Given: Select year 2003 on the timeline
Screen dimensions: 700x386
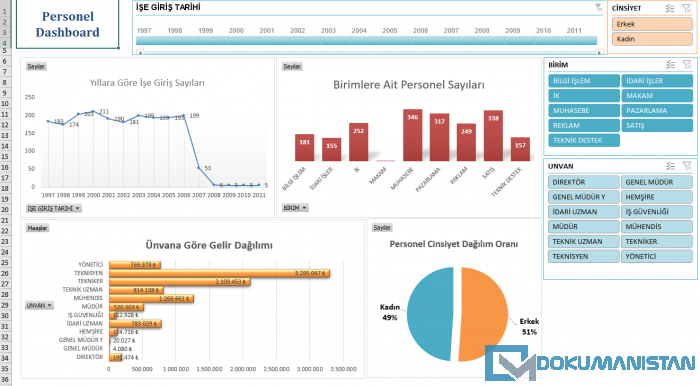Looking at the screenshot, I should [335, 41].
